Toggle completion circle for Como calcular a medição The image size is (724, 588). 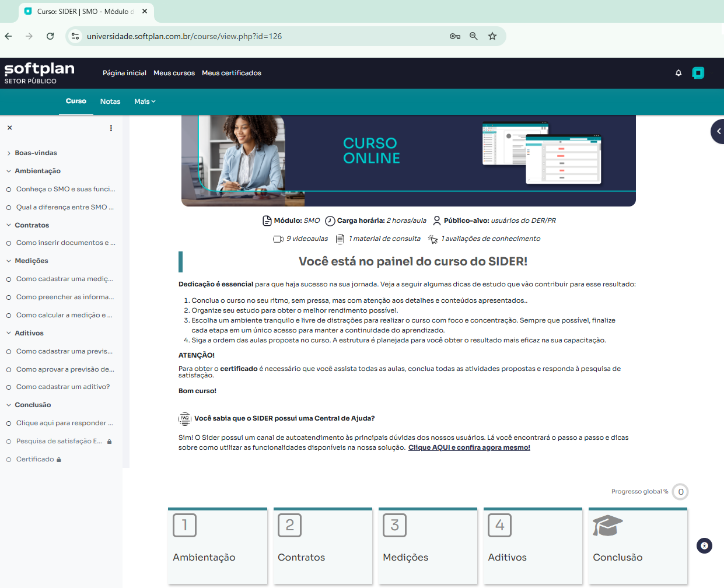click(x=9, y=316)
